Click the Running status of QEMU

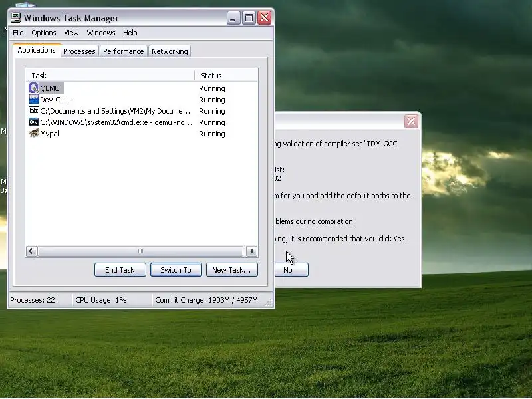[x=212, y=88]
